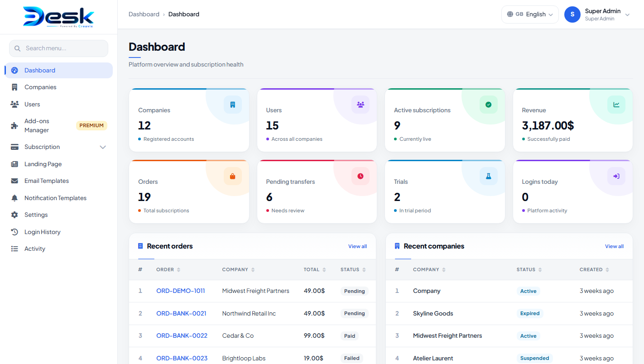This screenshot has width=644, height=364.
Task: Click the Paid status for Cedar & Co
Action: click(x=350, y=336)
